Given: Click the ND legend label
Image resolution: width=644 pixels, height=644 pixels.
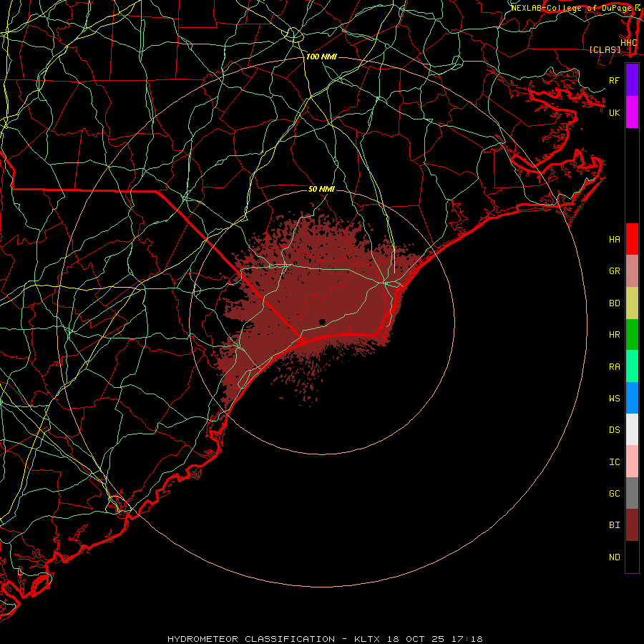Looking at the screenshot, I should coord(614,557).
